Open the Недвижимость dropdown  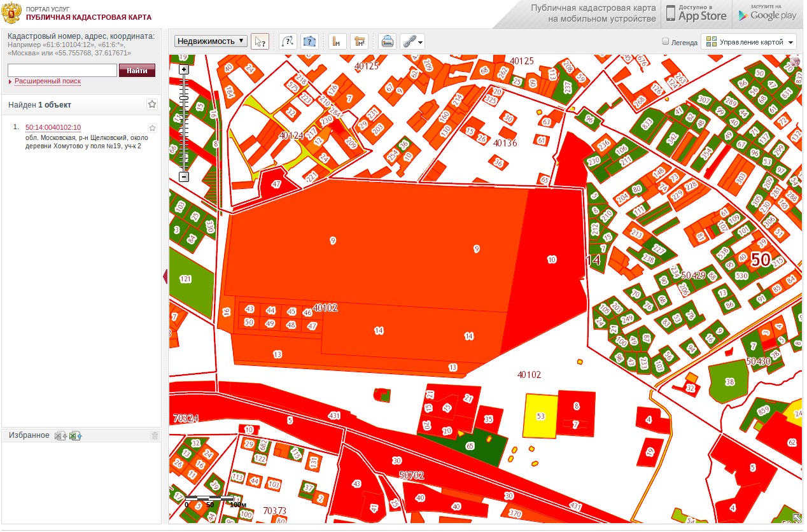coord(211,41)
